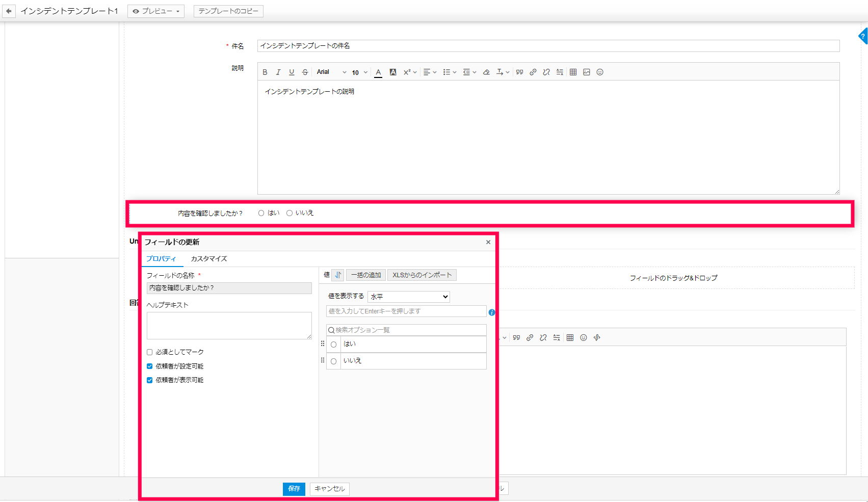Viewport: 868px width, 502px height.
Task: Click the XLSからのインポート button
Action: click(x=422, y=275)
